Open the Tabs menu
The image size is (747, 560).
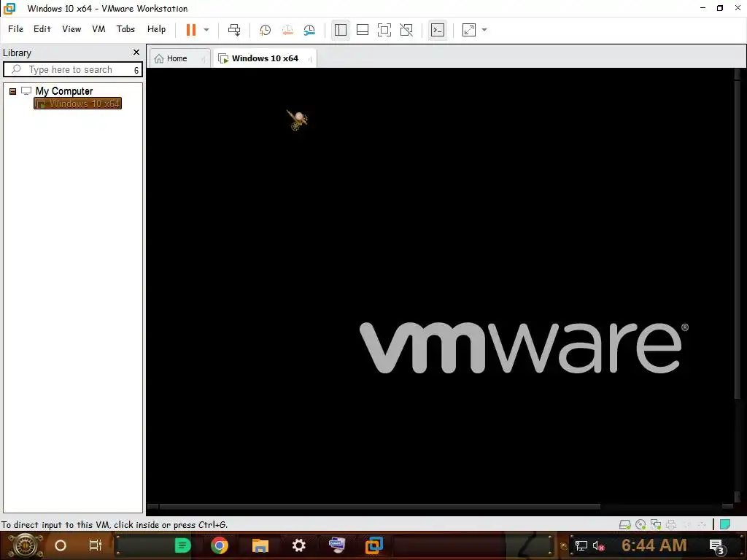[x=125, y=29]
